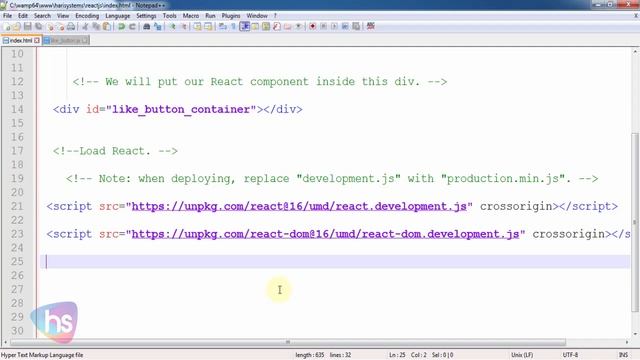The image size is (640, 360).
Task: Toggle synchronized vertical scrolling
Action: click(198, 27)
